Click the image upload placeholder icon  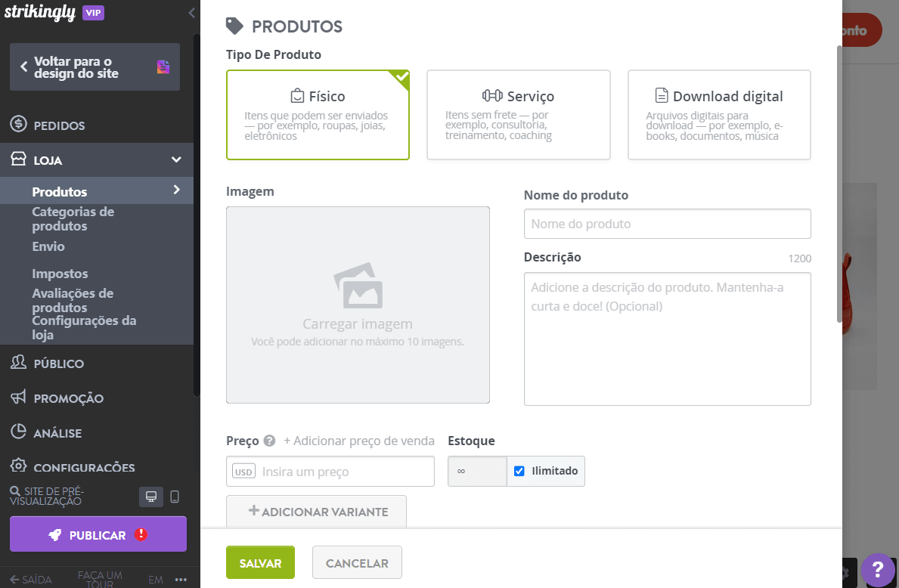(358, 286)
